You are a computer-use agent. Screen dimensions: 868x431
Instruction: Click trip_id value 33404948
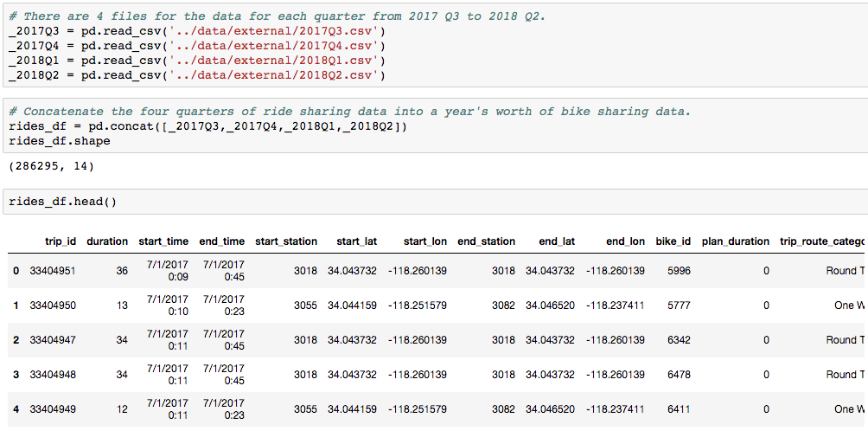tap(53, 375)
